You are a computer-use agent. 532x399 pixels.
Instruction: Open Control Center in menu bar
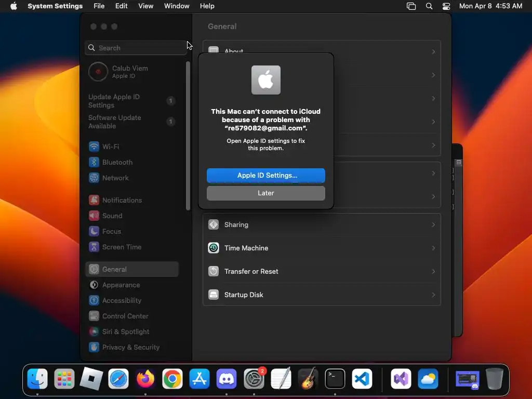point(446,6)
